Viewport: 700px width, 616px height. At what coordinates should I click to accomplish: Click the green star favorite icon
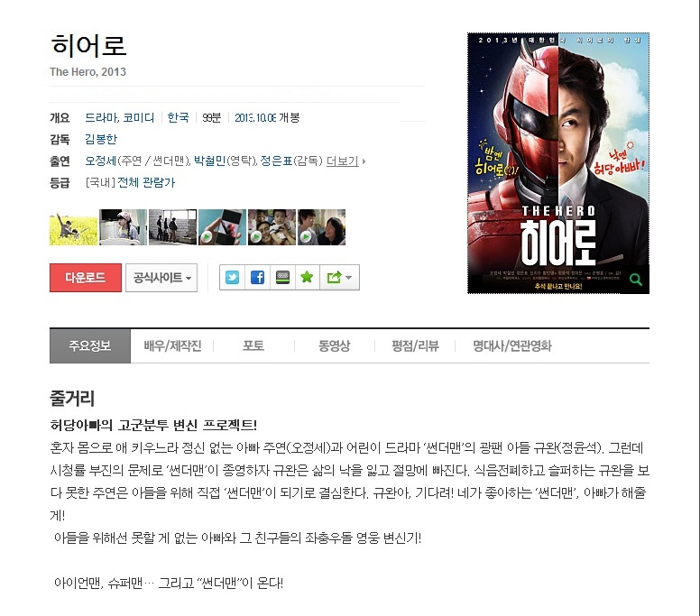tap(307, 278)
